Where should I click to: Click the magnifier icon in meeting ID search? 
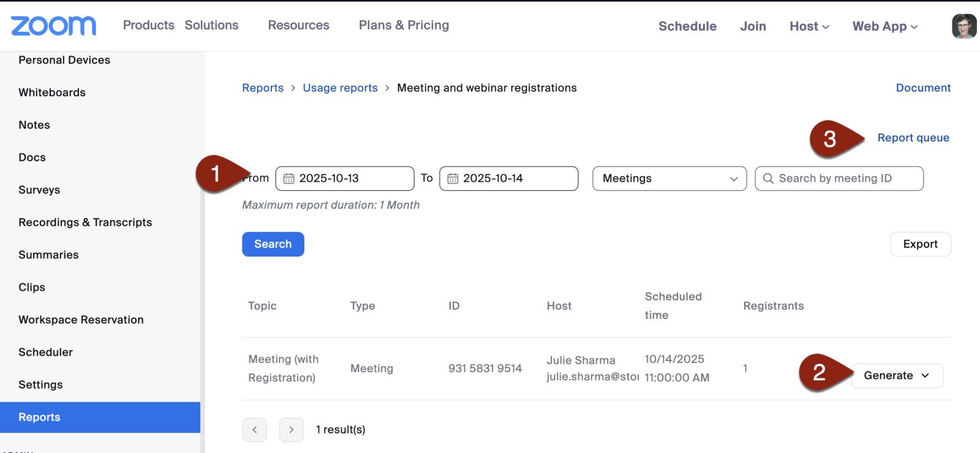point(768,178)
